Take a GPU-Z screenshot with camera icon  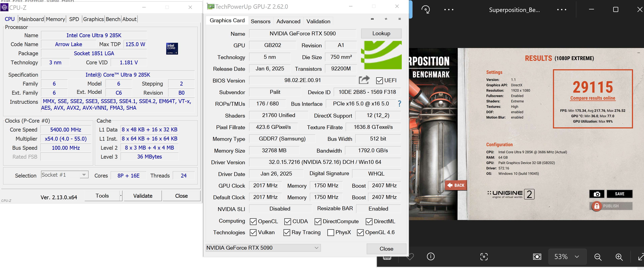pos(372,19)
